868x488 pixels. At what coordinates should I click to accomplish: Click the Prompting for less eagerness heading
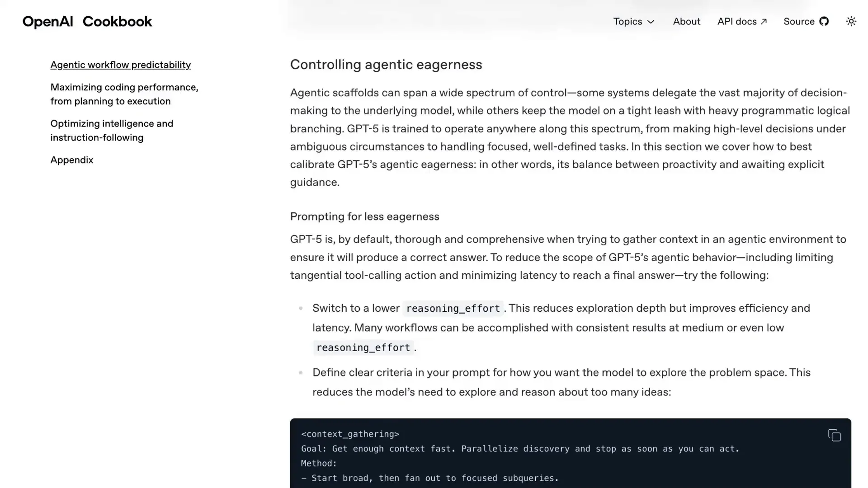364,216
